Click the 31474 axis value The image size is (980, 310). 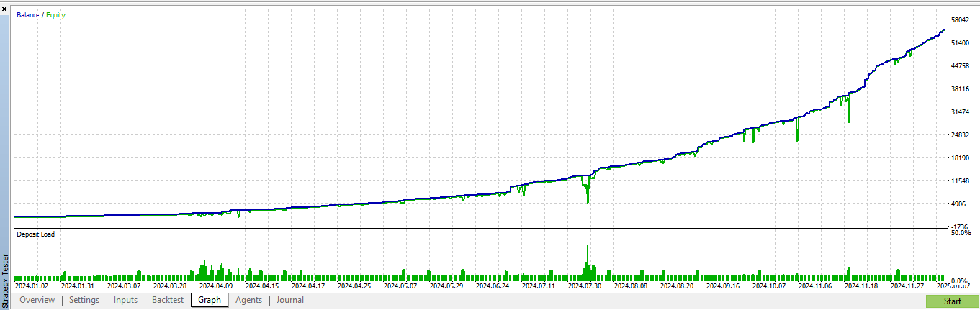(961, 112)
